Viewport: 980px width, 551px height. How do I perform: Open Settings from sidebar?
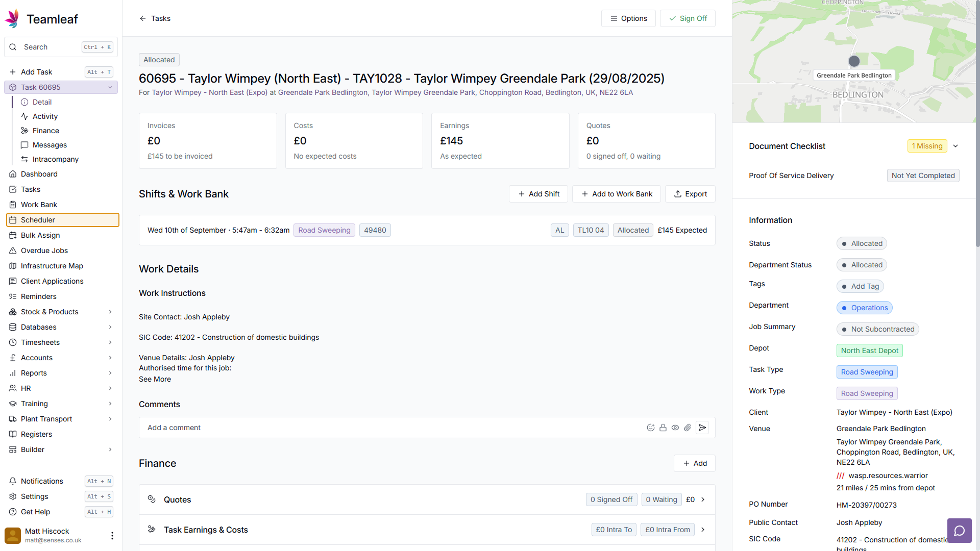point(61,496)
